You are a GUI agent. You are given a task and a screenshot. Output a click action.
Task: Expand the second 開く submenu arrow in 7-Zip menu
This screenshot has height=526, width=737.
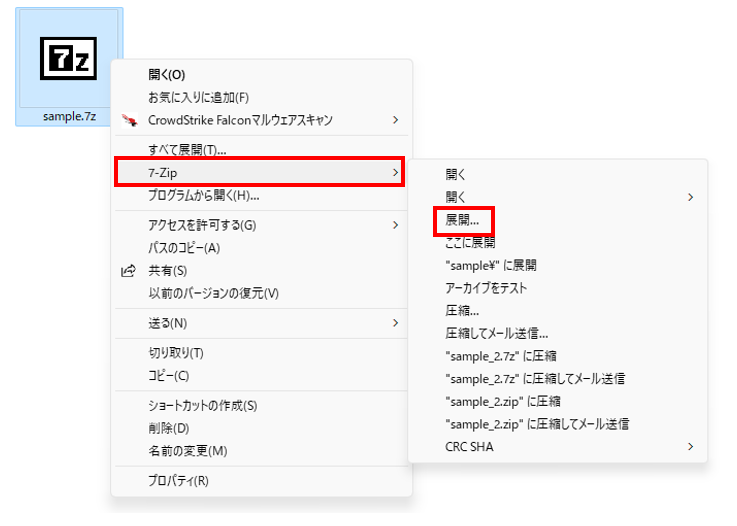coord(690,197)
